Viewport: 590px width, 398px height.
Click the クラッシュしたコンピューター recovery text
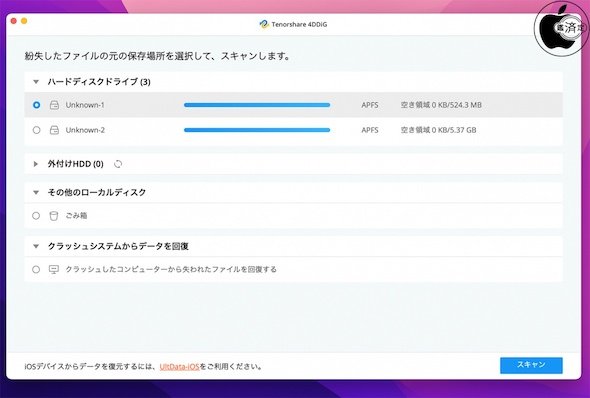(x=171, y=269)
